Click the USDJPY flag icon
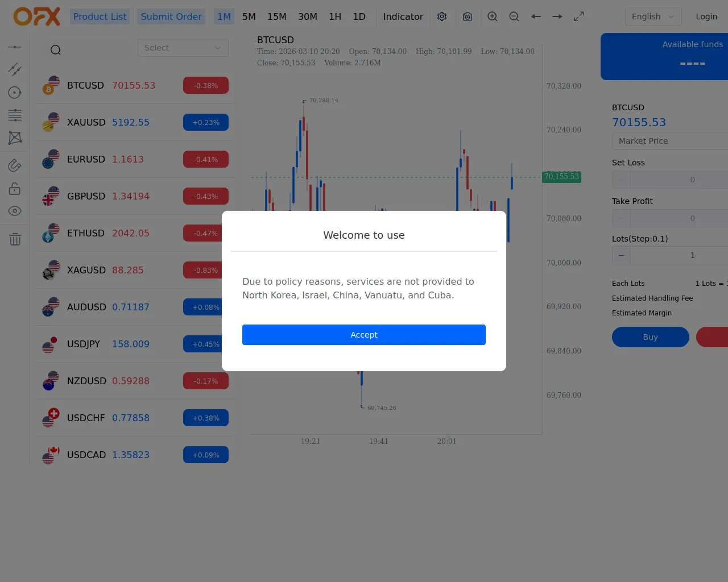The width and height of the screenshot is (728, 582). pos(50,344)
